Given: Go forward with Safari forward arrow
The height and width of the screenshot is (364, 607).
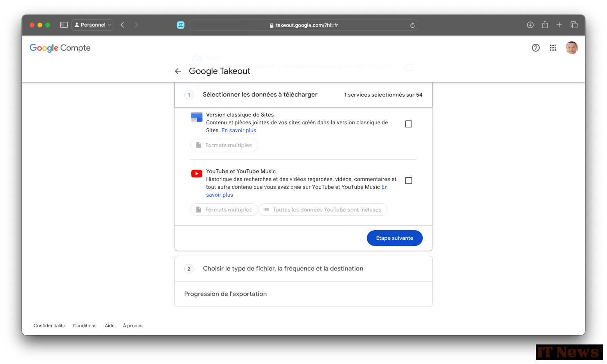Looking at the screenshot, I should coord(136,25).
